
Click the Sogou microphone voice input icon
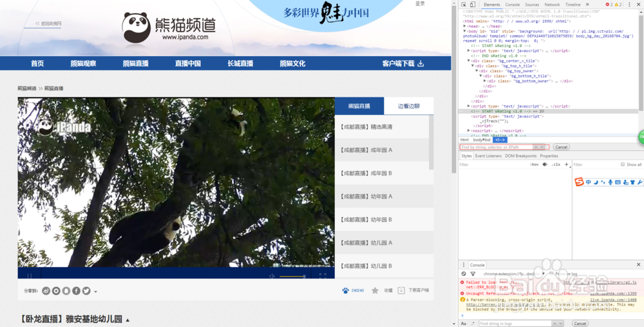[x=611, y=182]
